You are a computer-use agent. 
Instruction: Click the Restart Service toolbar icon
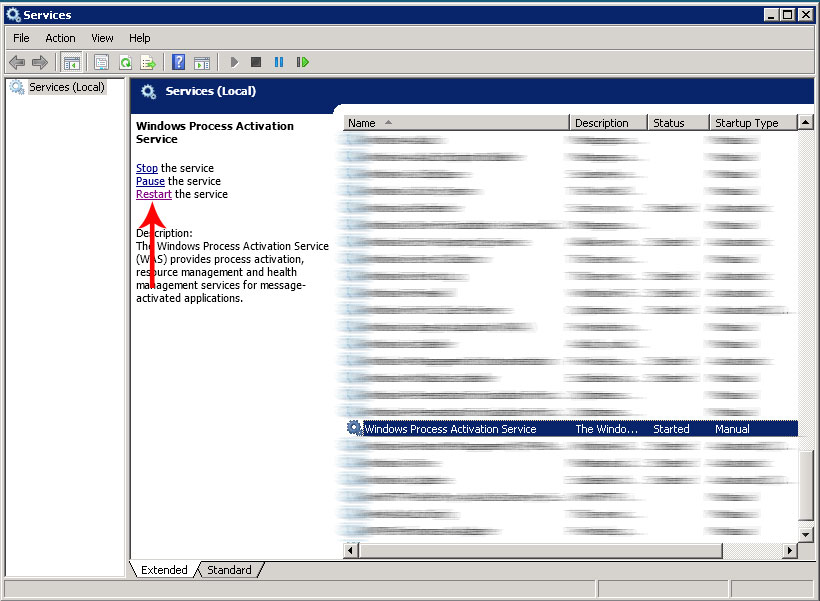[x=303, y=62]
